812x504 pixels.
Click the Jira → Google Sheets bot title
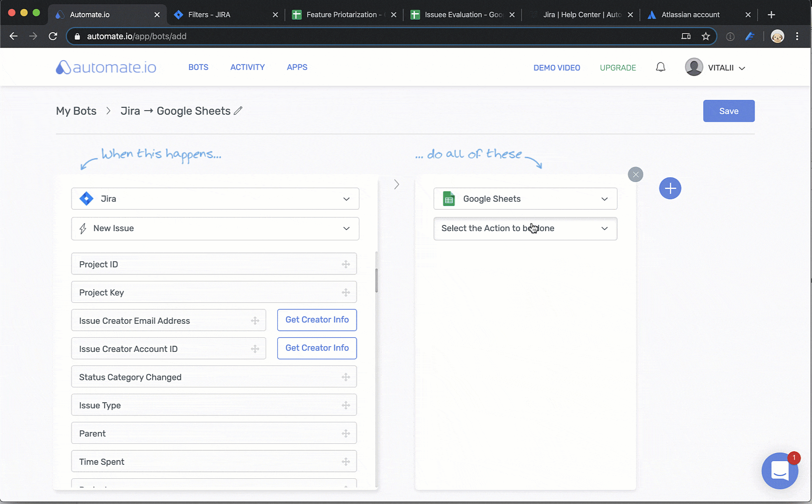coord(175,111)
